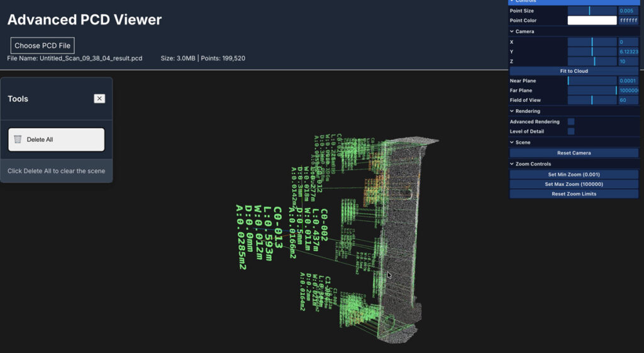Click Set Max Zoom (100000)
644x353 pixels.
[574, 184]
